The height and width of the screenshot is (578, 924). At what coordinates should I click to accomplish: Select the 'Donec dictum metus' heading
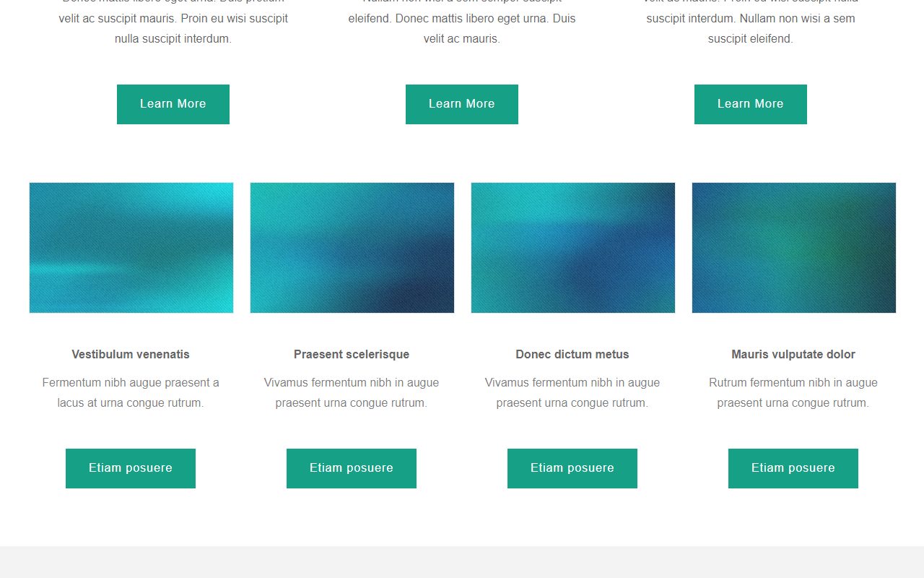click(572, 354)
